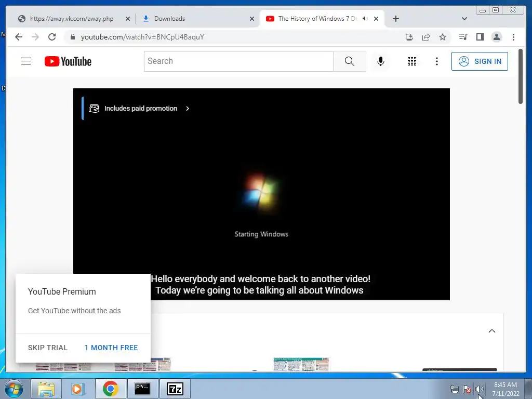Screen dimensions: 532x399
Task: Open YouTube settings three-dot menu
Action: pyautogui.click(x=436, y=61)
